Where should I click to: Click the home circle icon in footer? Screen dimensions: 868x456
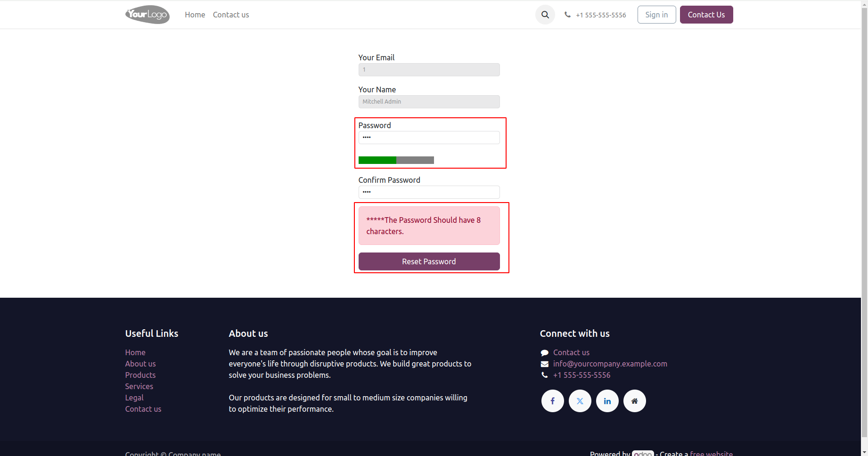coord(634,401)
